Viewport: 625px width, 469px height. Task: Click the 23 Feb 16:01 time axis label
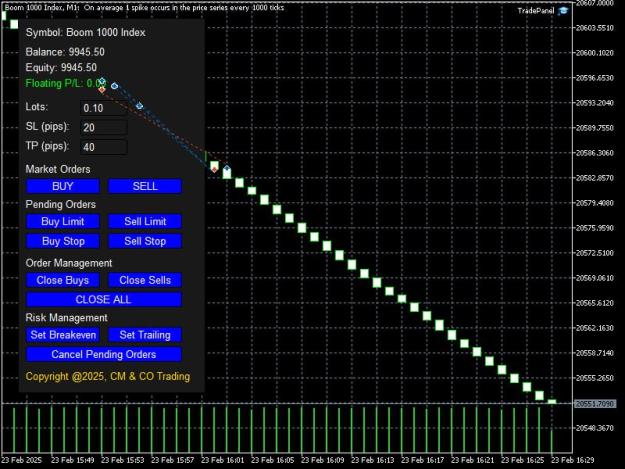tap(222, 460)
